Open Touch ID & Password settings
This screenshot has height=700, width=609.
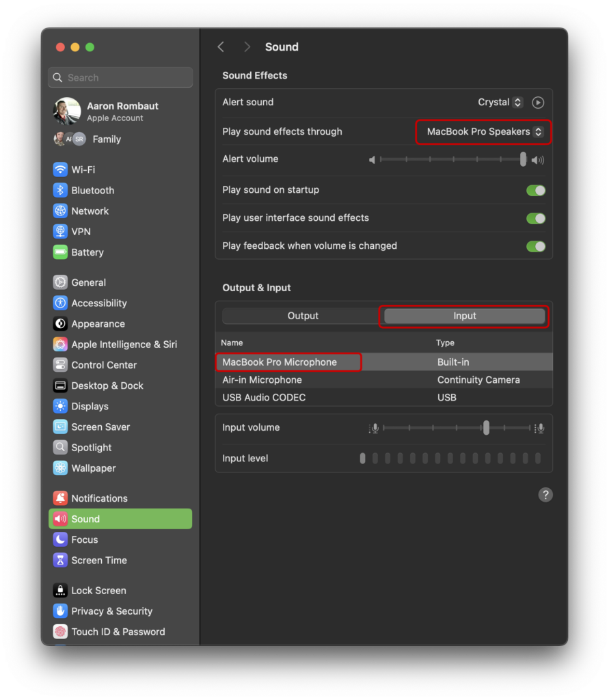point(118,632)
